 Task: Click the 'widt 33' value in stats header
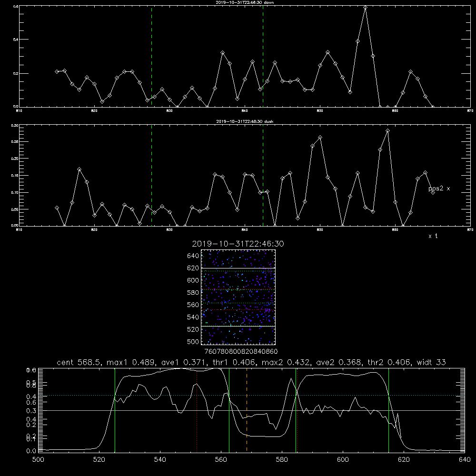tap(431, 362)
